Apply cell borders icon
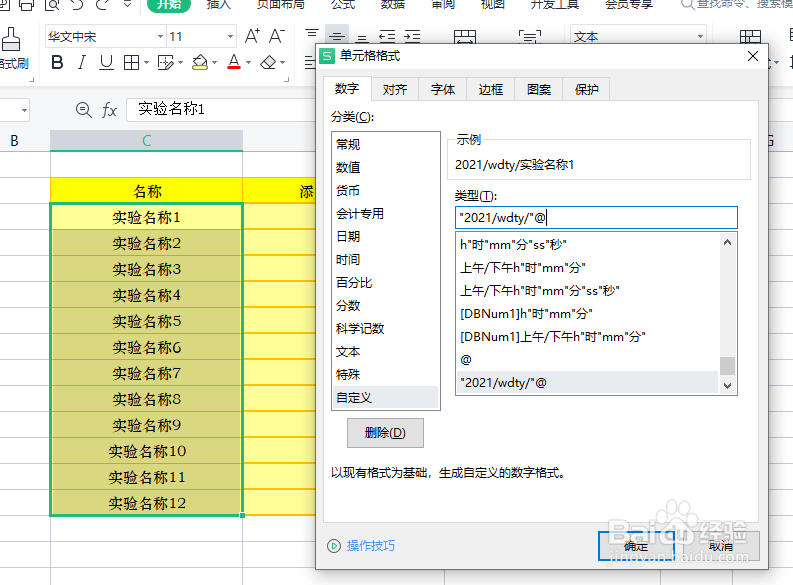793x585 pixels. pyautogui.click(x=131, y=63)
